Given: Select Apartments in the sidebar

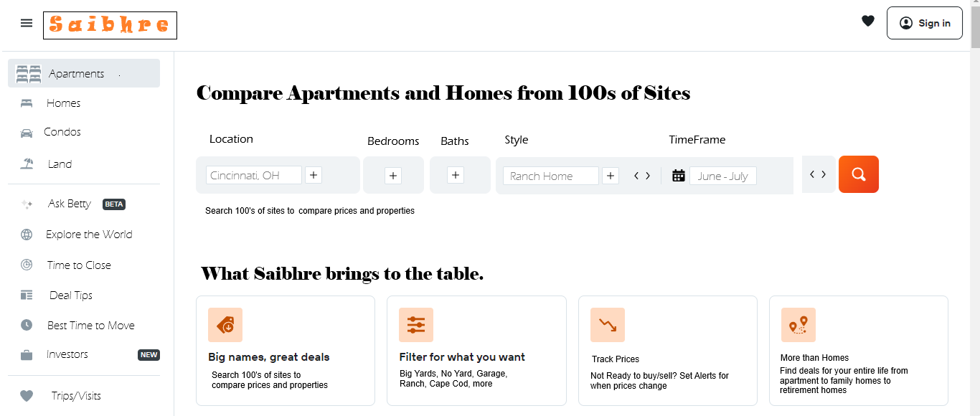Looking at the screenshot, I should click(84, 73).
